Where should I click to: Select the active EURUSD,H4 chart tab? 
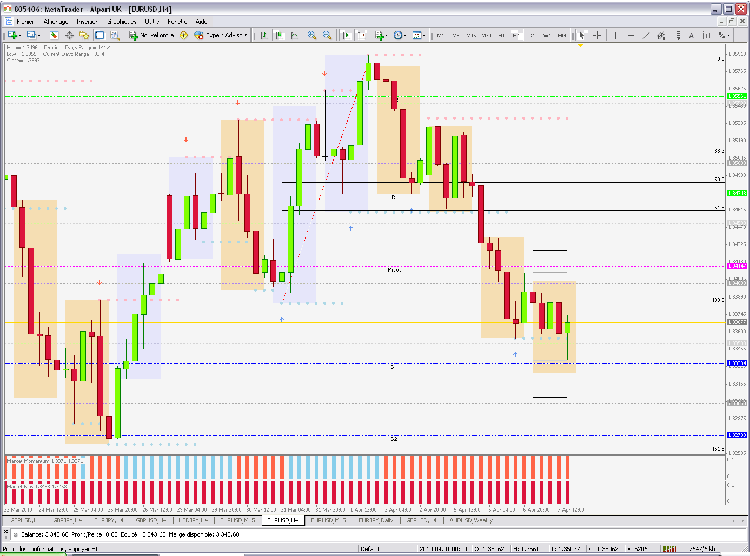[x=283, y=520]
